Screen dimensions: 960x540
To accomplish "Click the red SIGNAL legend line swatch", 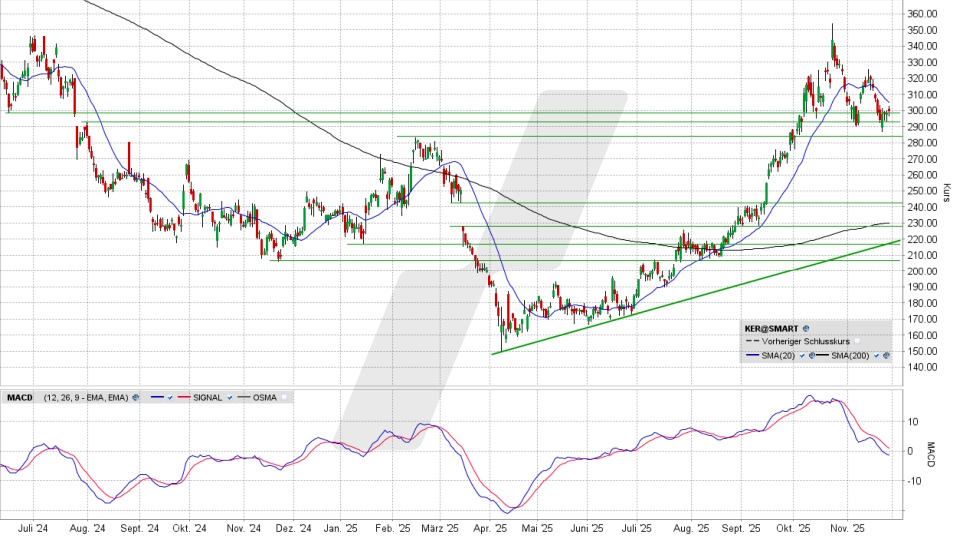I will 184,397.
